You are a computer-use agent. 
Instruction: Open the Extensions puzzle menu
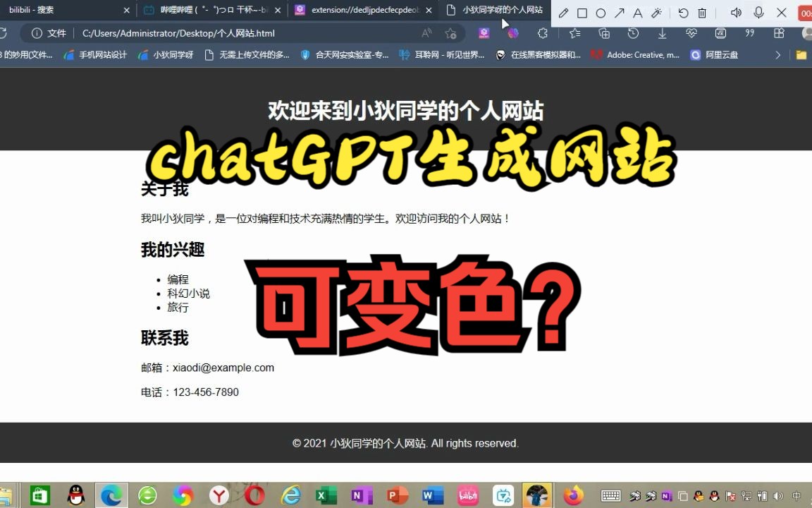point(542,33)
